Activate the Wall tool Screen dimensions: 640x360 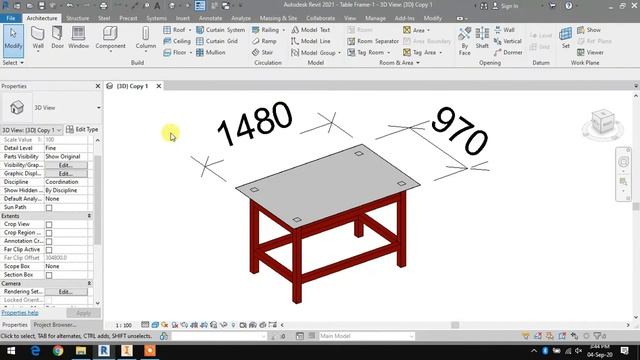tap(38, 39)
